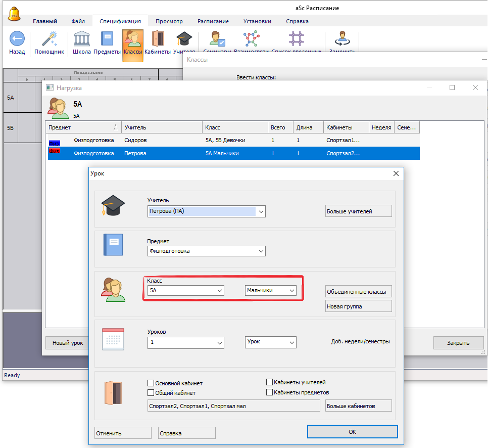Click the Заменить toolbar icon

coord(342,39)
